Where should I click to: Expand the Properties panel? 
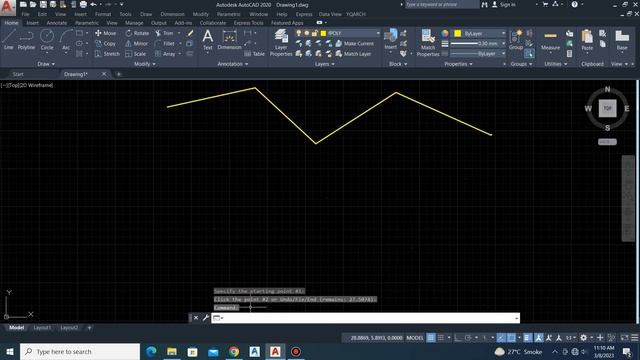tap(458, 64)
